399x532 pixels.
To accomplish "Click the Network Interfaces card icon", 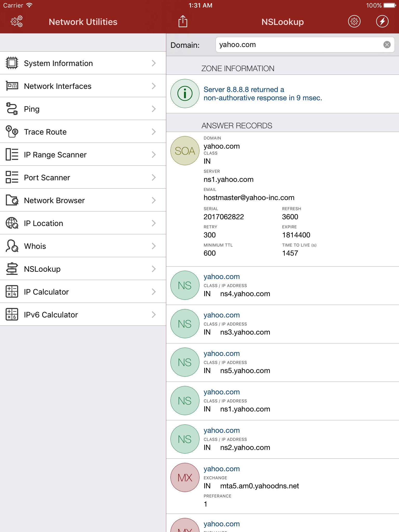I will tap(12, 86).
